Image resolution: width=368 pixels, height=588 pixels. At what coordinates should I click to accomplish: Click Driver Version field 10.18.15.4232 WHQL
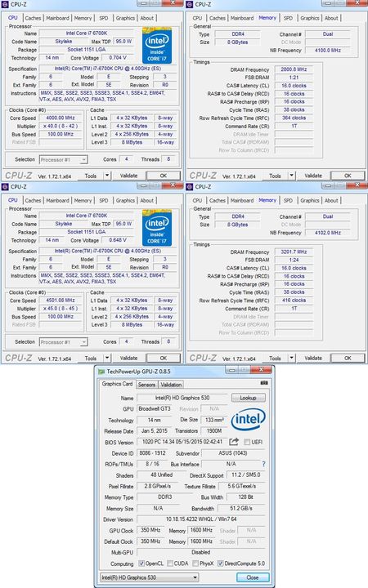(x=201, y=519)
